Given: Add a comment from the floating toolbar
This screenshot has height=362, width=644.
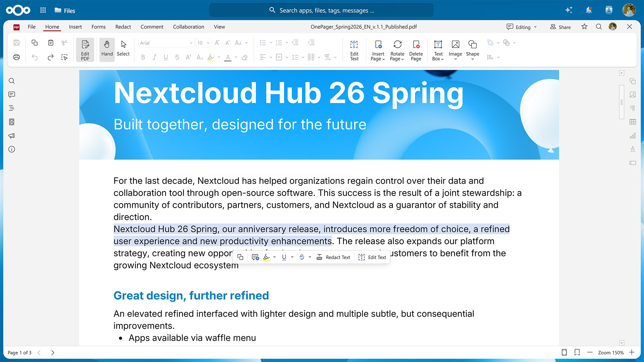Looking at the screenshot, I should click(x=255, y=257).
